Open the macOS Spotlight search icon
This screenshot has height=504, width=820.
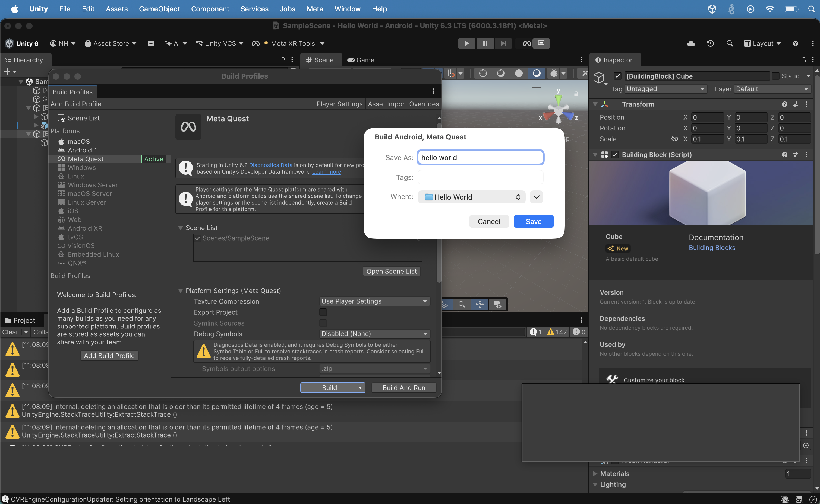[811, 9]
